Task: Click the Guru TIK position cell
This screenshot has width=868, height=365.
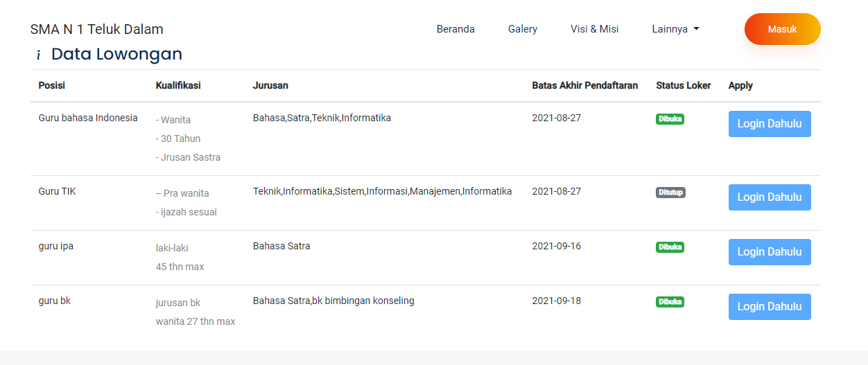Action: 58,192
